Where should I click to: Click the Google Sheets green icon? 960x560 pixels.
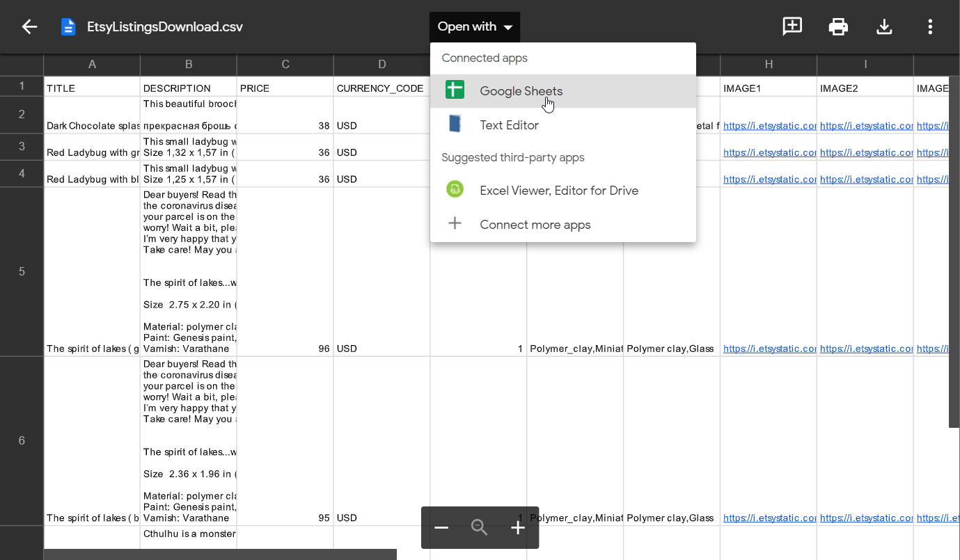(455, 90)
